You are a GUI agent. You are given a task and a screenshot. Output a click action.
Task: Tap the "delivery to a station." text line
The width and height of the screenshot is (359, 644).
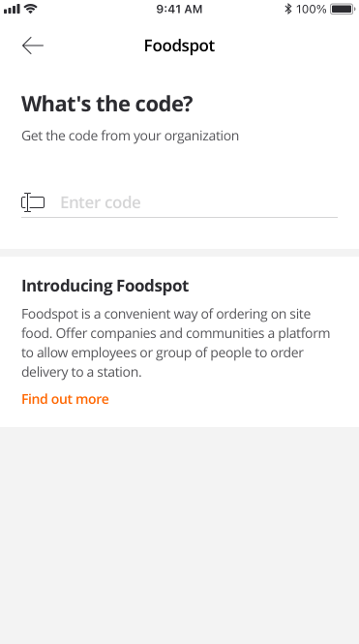pyautogui.click(x=81, y=372)
